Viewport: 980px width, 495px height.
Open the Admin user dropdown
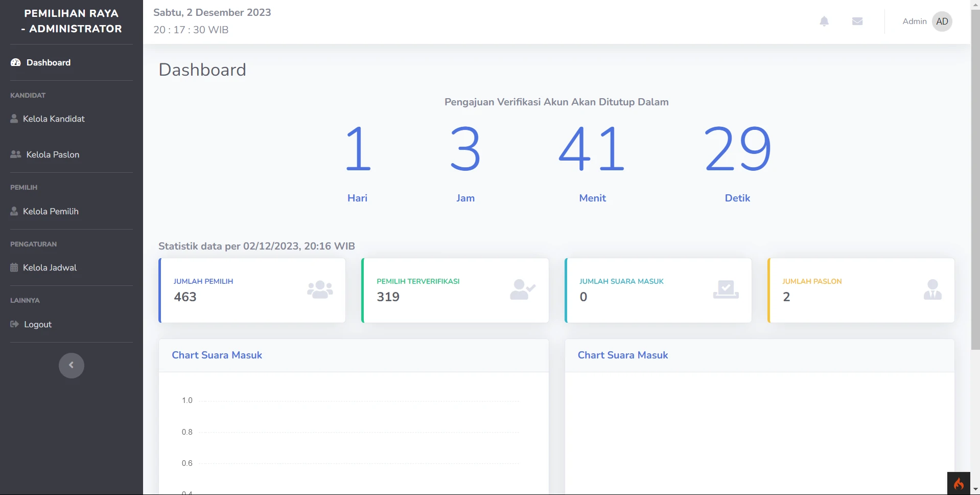point(914,21)
